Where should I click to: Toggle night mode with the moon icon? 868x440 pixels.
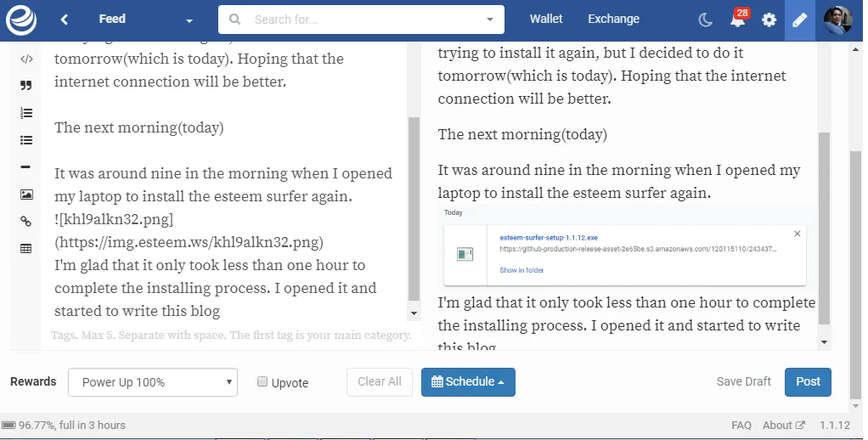(x=705, y=20)
